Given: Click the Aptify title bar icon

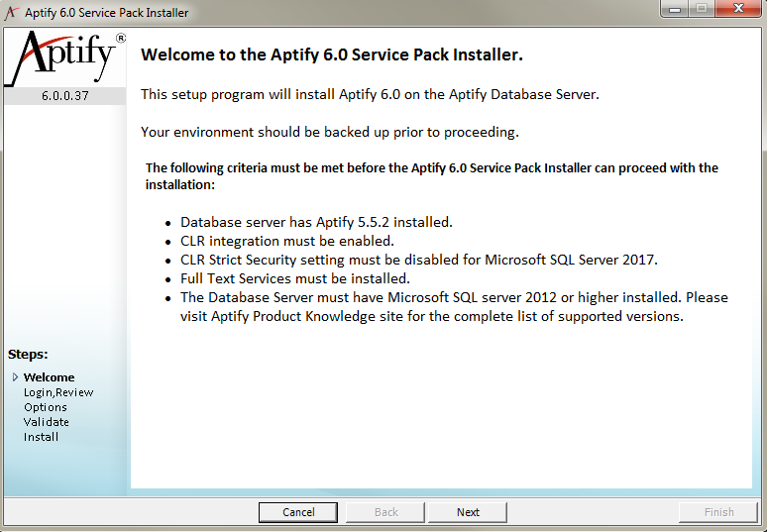Looking at the screenshot, I should [x=12, y=13].
